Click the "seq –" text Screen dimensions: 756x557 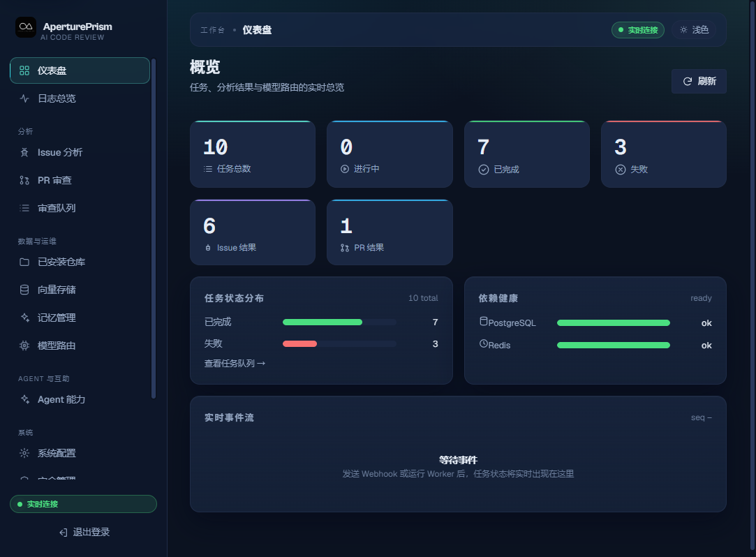coord(702,417)
